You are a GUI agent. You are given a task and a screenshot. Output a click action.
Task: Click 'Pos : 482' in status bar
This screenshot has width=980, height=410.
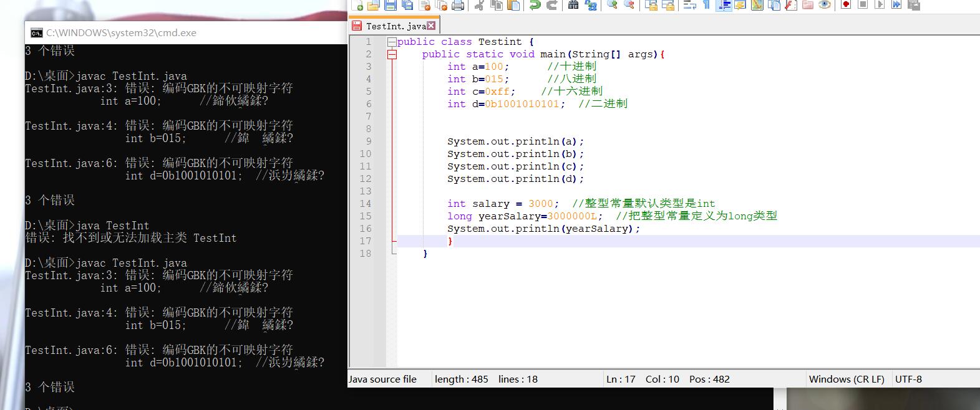pyautogui.click(x=709, y=379)
